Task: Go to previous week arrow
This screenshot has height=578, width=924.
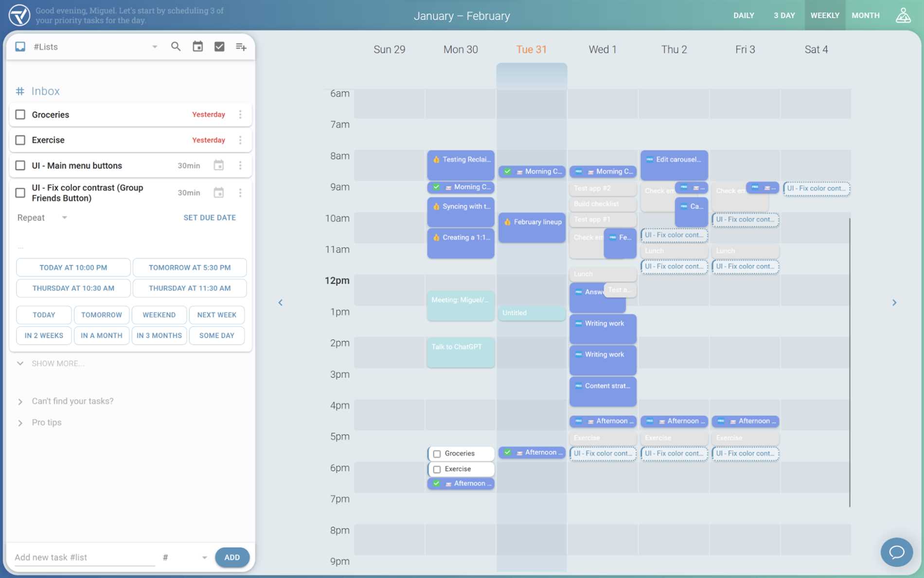Action: tap(281, 303)
